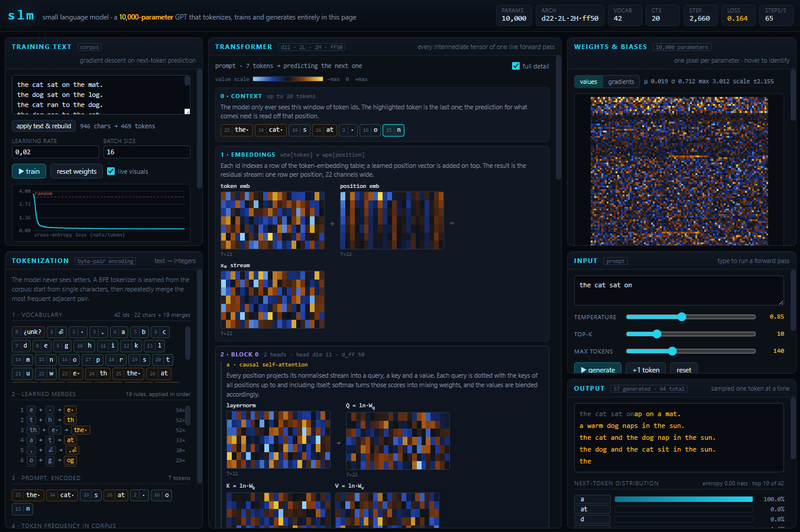
Task: Click the VOCAB 42 stat
Action: [625, 15]
